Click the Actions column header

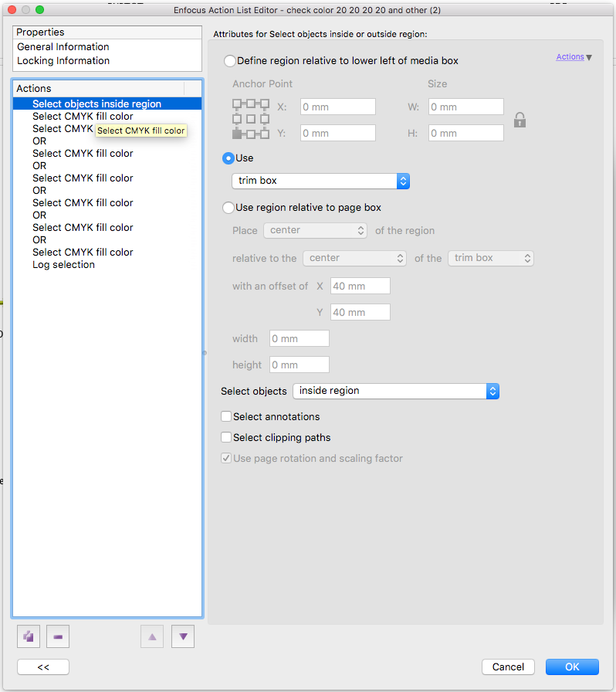click(98, 88)
